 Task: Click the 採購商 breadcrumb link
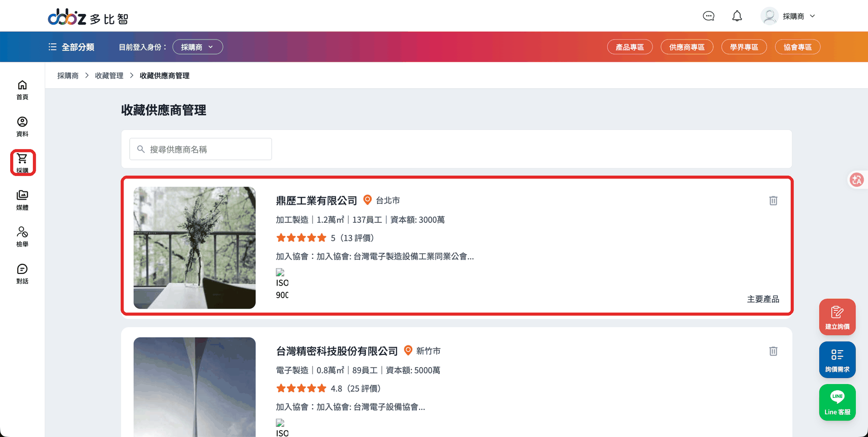point(68,75)
